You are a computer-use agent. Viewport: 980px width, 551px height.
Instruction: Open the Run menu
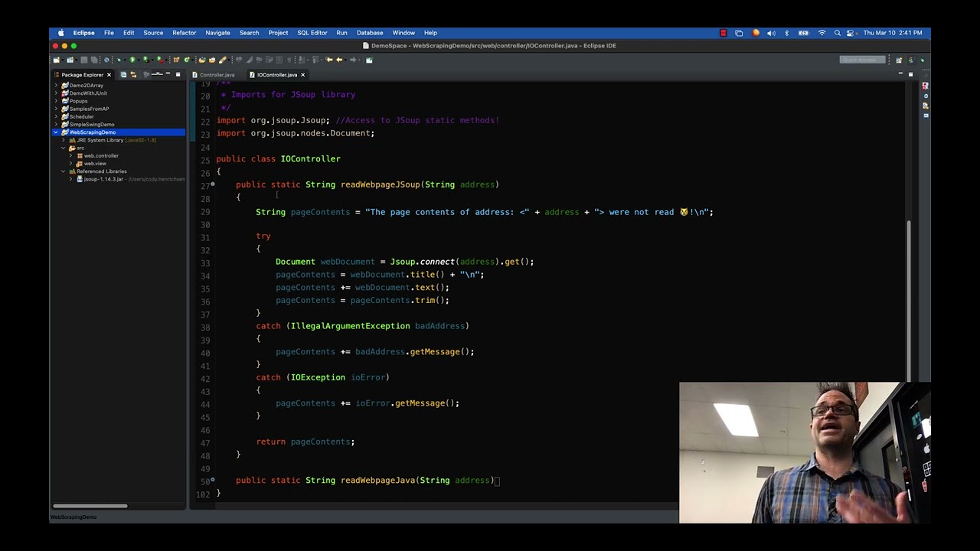pos(341,33)
